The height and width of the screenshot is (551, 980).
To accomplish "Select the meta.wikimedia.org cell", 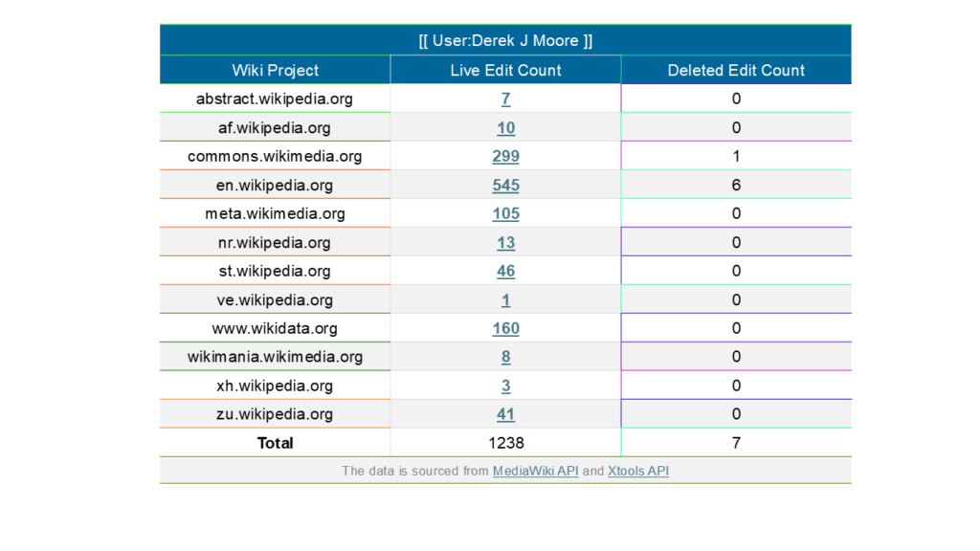I will [x=275, y=213].
